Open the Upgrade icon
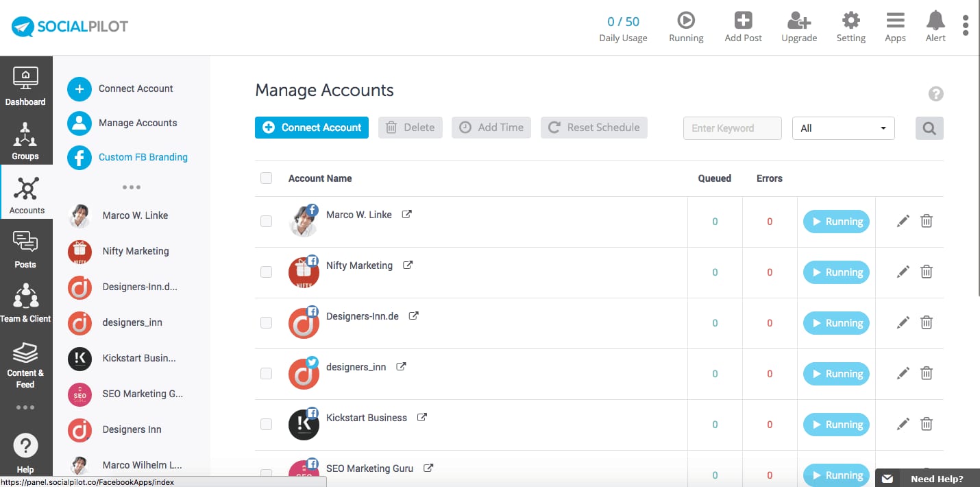 click(799, 20)
